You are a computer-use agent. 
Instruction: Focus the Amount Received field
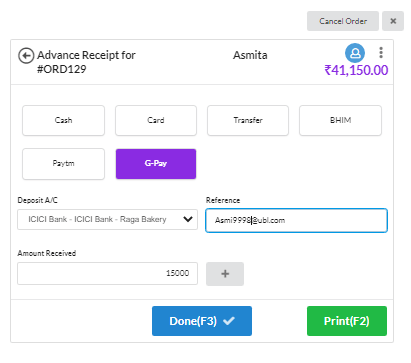(107, 273)
